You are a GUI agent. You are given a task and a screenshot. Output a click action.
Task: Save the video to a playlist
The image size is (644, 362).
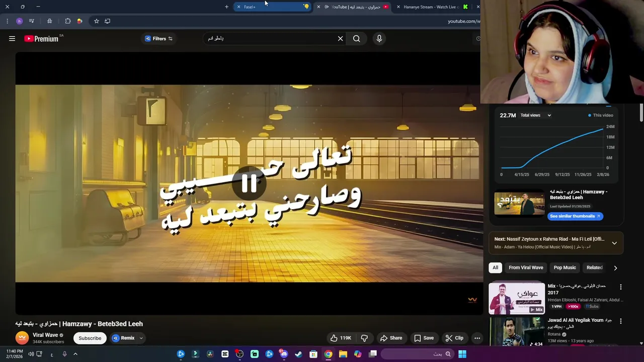coord(424,338)
